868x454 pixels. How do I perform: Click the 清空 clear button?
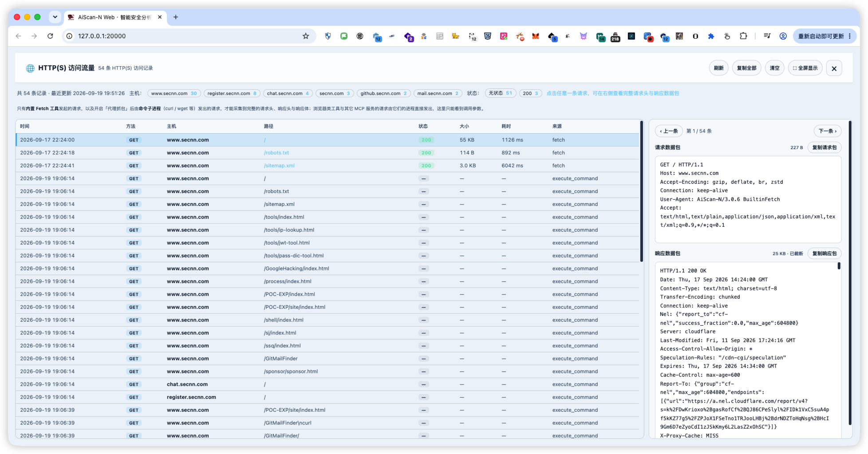pyautogui.click(x=774, y=68)
